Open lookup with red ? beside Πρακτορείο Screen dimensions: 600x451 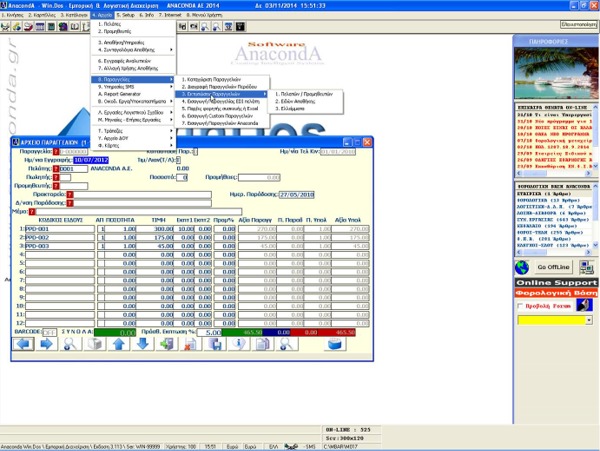[70, 195]
